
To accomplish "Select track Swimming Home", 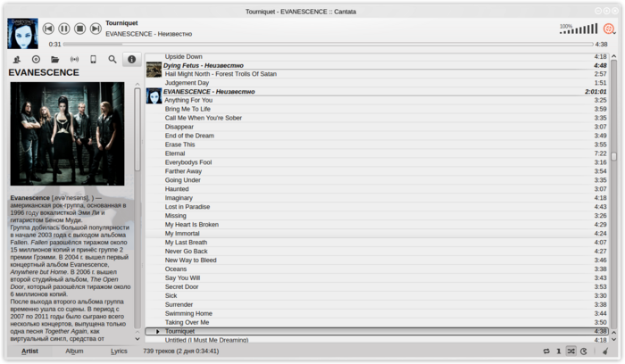I will 377,313.
